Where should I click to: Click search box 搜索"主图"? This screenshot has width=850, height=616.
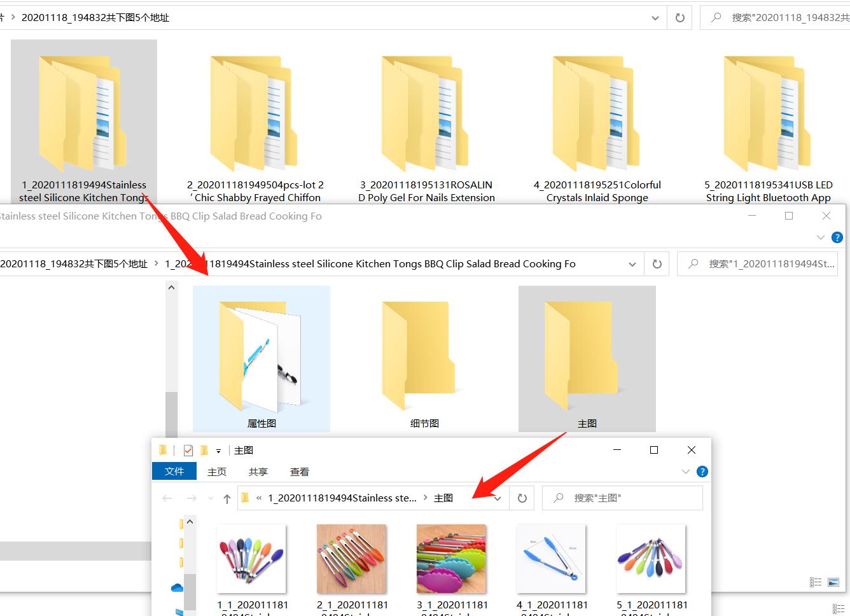[622, 498]
